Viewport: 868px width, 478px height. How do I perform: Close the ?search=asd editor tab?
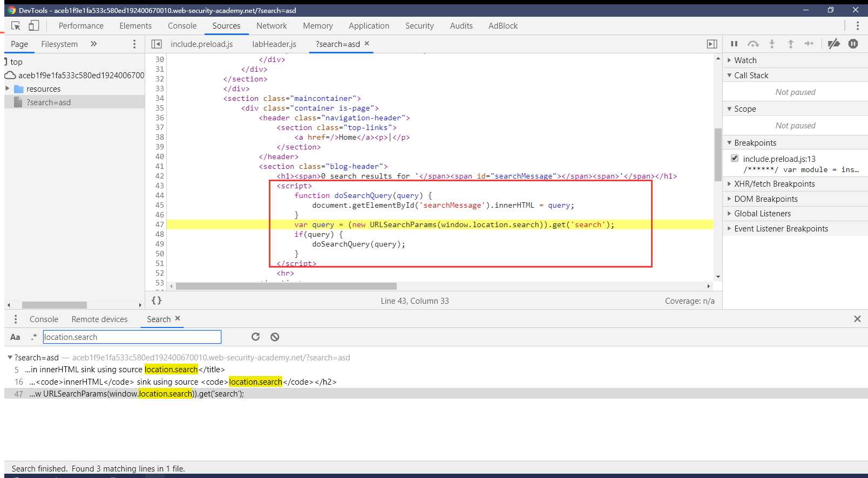[367, 44]
